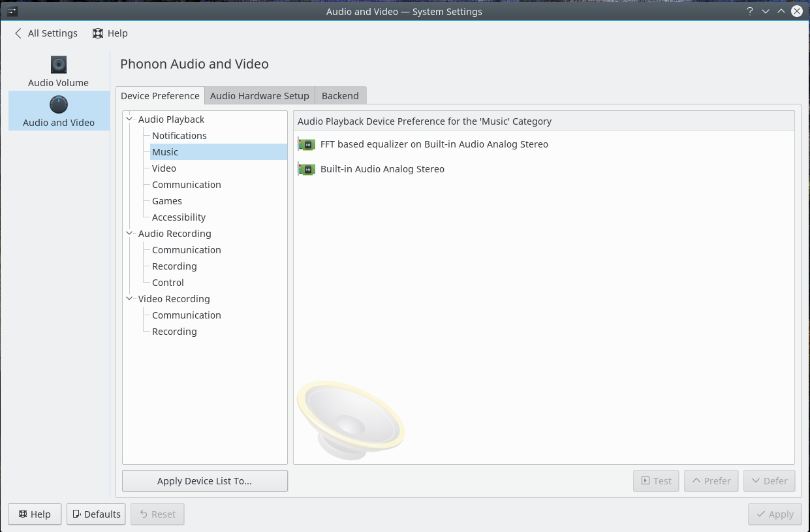810x532 pixels.
Task: Select the Video Recording root item
Action: click(x=174, y=299)
